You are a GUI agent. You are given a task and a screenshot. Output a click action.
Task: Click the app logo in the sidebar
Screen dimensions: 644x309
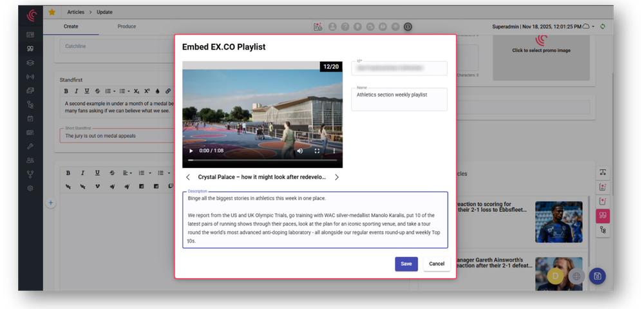coord(31,15)
